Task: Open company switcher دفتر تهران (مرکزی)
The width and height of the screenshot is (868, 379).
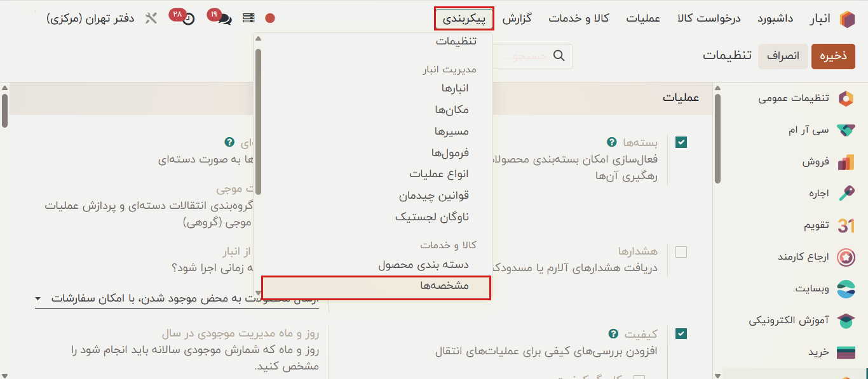Action: 90,18
